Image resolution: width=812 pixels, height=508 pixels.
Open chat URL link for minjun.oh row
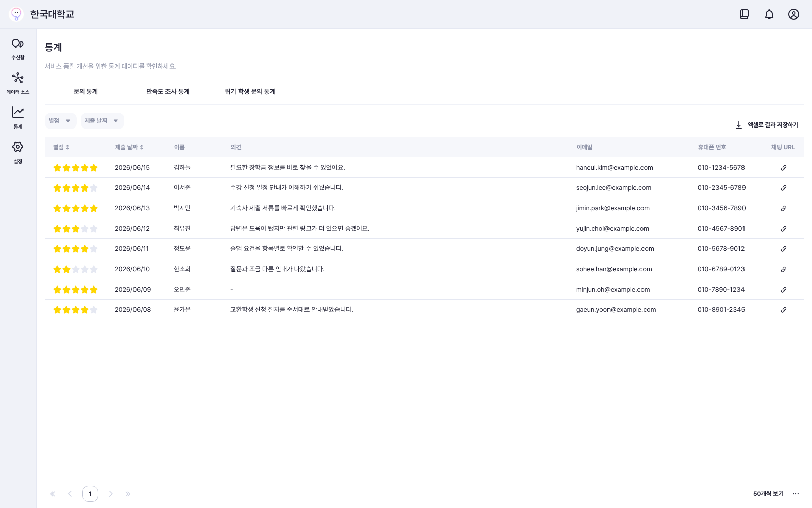(x=784, y=290)
